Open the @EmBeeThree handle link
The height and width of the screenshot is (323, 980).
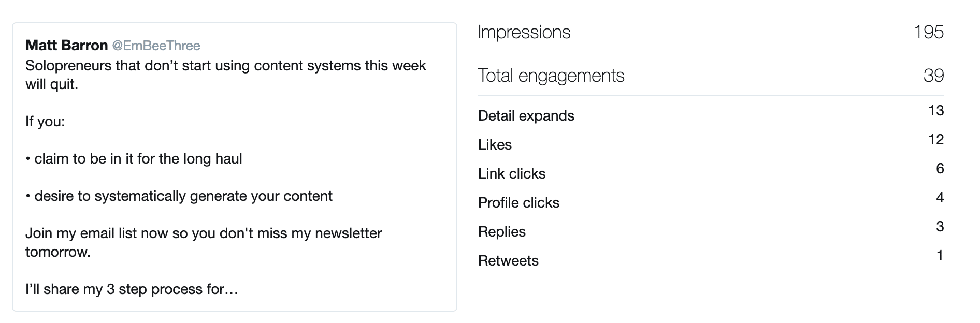tap(156, 46)
